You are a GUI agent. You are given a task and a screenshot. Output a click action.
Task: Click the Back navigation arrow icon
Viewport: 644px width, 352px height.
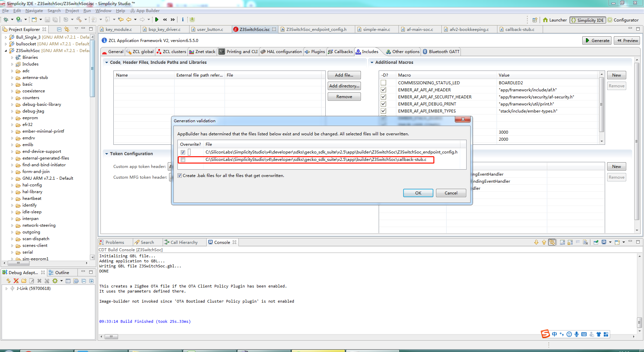tap(129, 19)
